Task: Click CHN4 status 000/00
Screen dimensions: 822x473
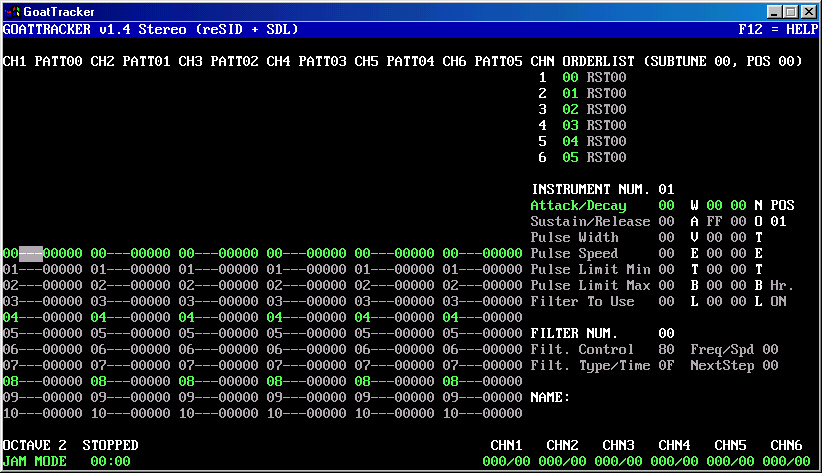Action: click(675, 461)
